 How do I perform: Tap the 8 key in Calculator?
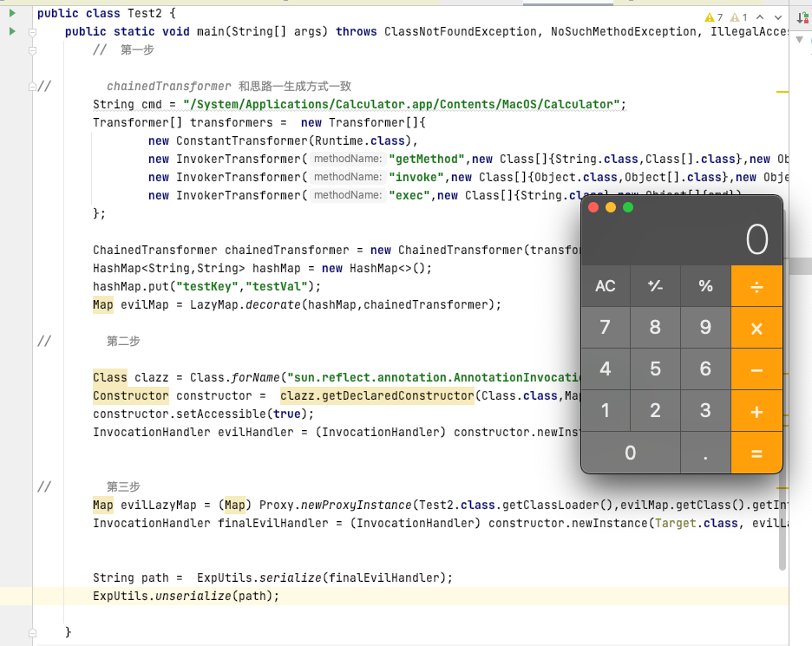click(655, 328)
